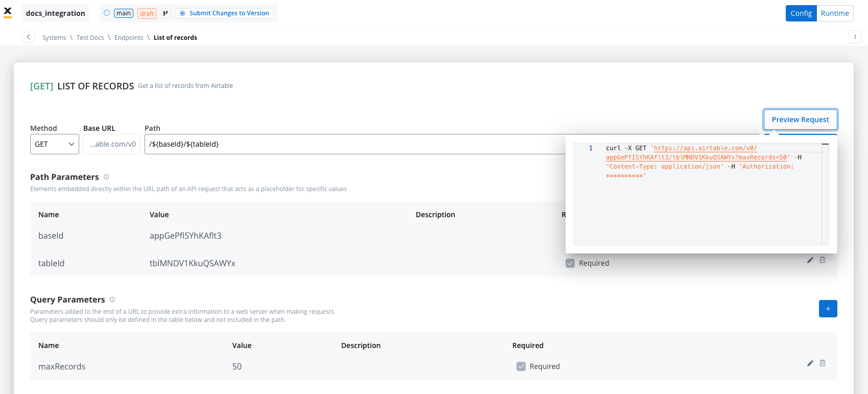Click the Query Parameters info icon
Image resolution: width=868 pixels, height=394 pixels.
112,299
